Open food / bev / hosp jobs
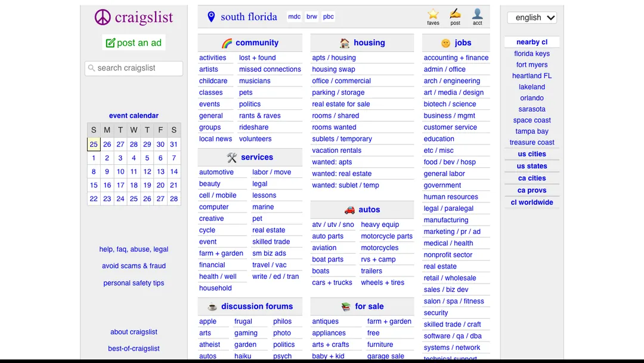 click(x=450, y=162)
